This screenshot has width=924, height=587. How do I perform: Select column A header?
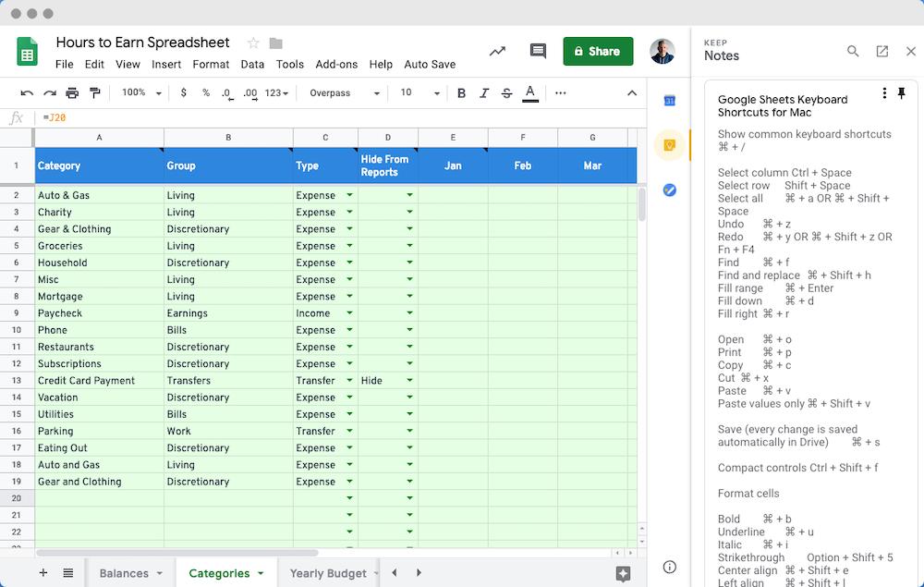(x=99, y=138)
